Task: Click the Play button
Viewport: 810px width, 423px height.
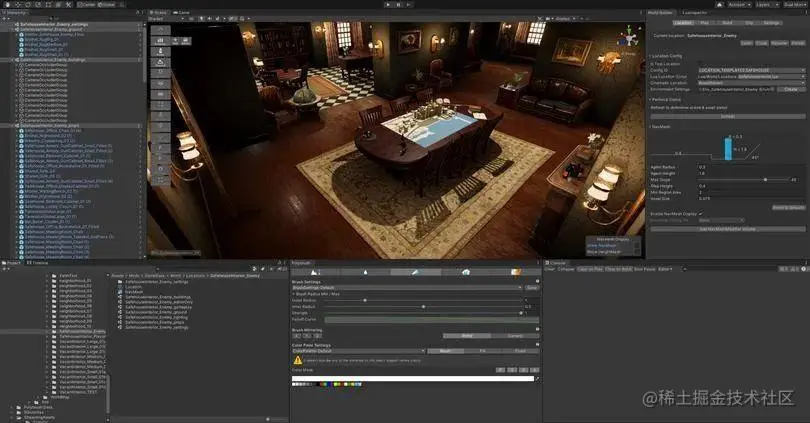Action: (388, 4)
